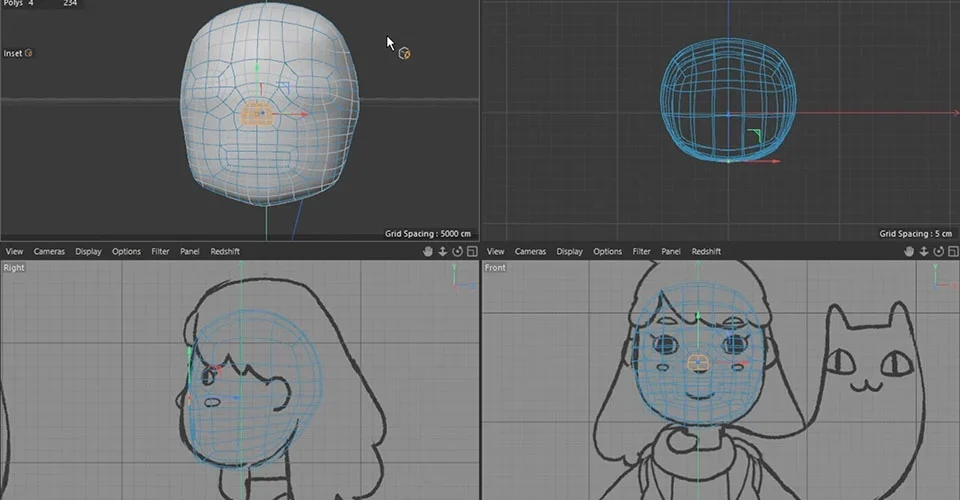This screenshot has width=960, height=500.
Task: Click the pan hand icon in Front viewport
Action: [x=909, y=252]
